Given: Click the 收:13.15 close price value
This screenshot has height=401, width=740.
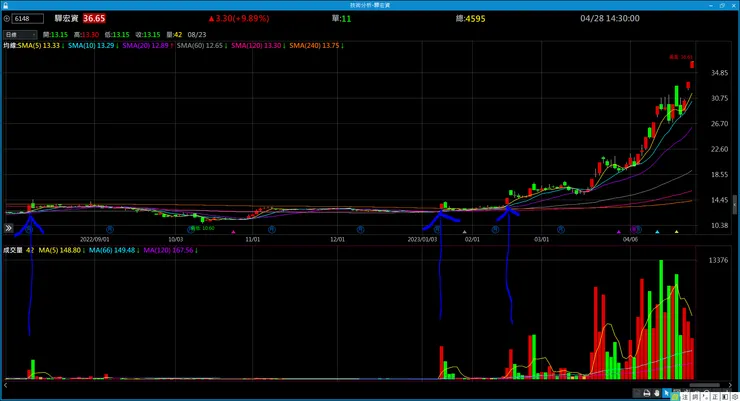Looking at the screenshot, I should (x=148, y=34).
